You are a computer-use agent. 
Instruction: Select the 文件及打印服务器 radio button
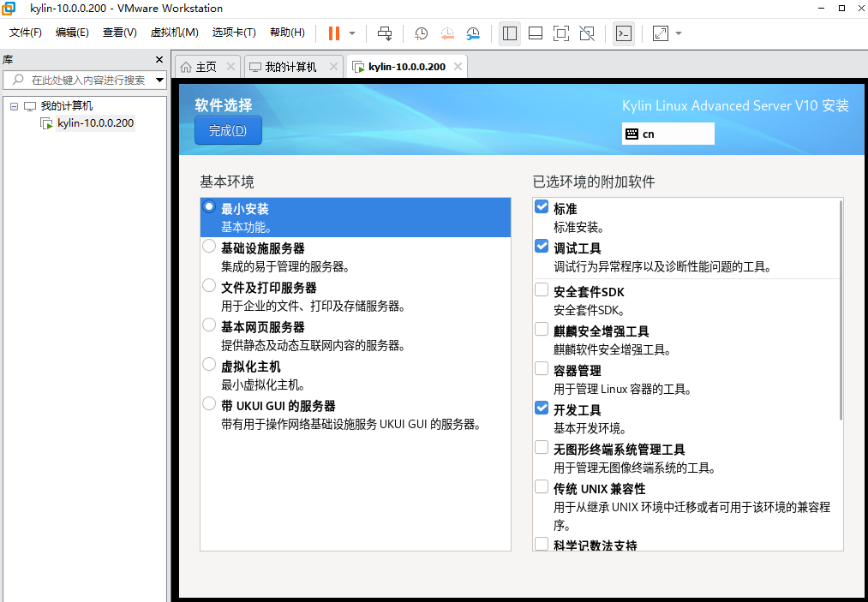click(209, 285)
